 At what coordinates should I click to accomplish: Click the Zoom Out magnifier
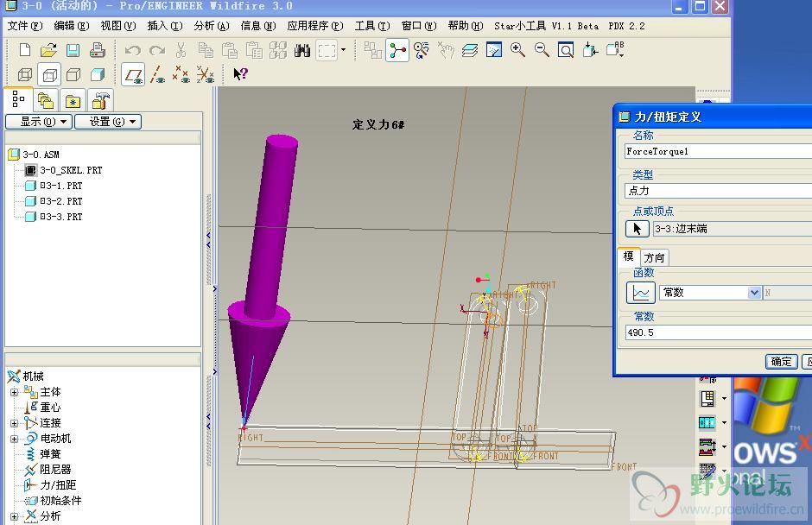(542, 50)
